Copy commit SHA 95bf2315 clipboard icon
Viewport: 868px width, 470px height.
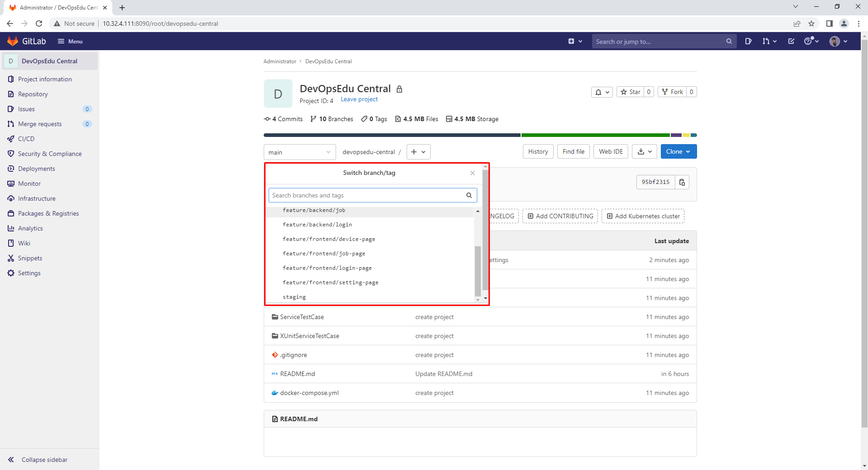tap(682, 182)
